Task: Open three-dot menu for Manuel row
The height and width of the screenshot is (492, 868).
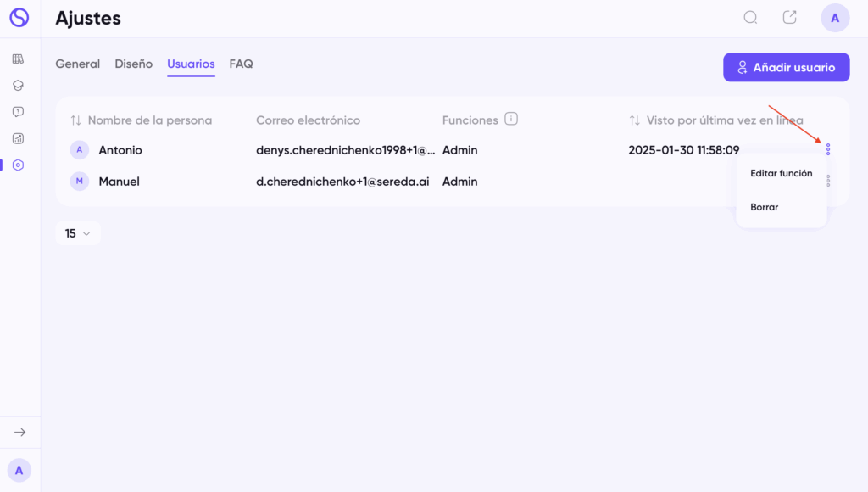Action: point(828,181)
